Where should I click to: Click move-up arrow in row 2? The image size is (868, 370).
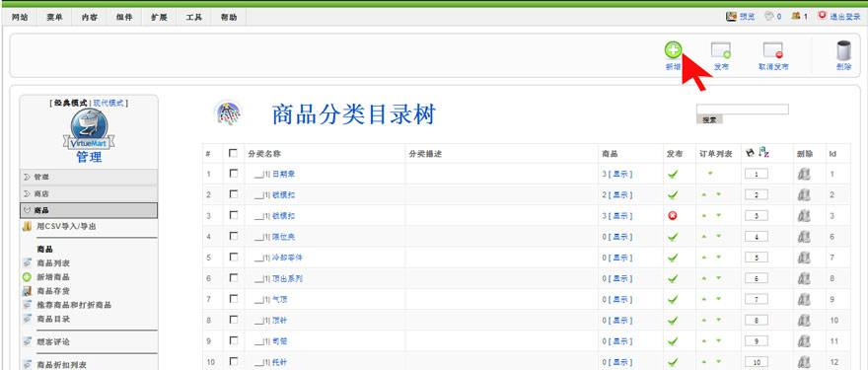point(704,194)
